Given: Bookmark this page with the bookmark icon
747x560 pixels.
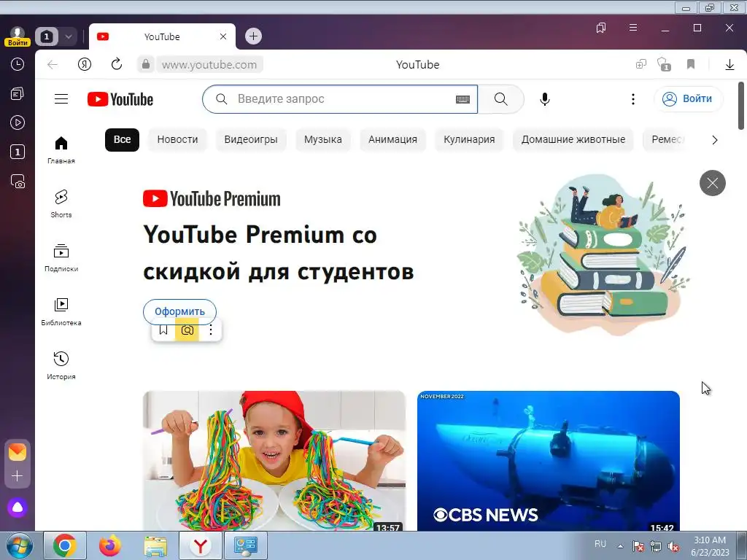Looking at the screenshot, I should 691,64.
